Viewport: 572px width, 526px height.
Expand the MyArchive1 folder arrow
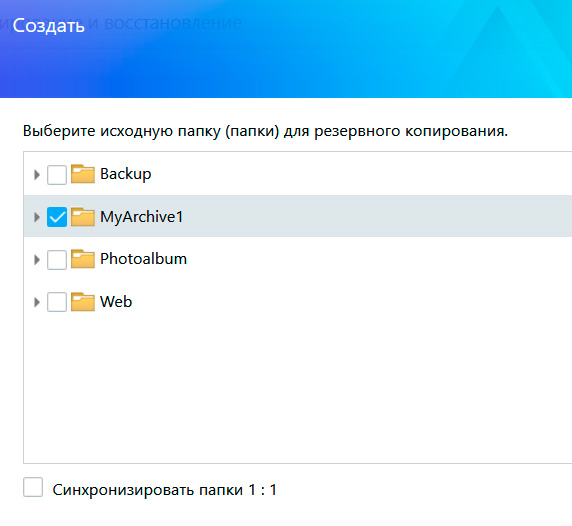pyautogui.click(x=36, y=217)
